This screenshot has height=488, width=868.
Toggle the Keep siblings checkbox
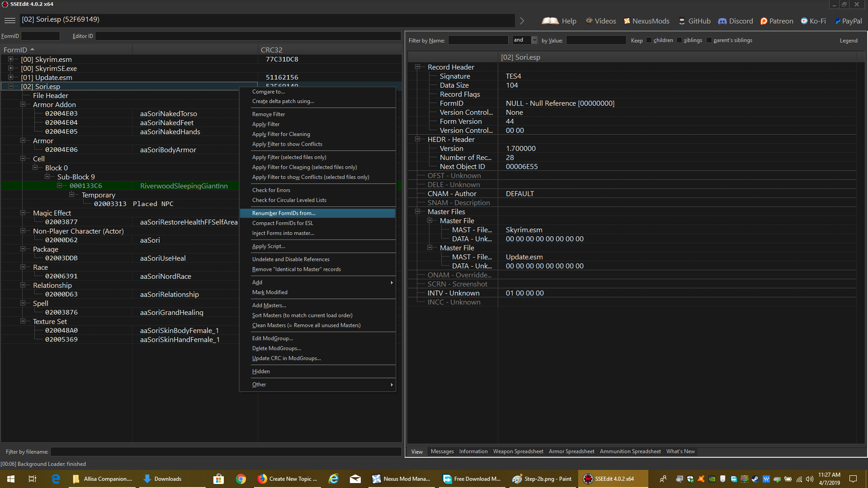tap(679, 40)
